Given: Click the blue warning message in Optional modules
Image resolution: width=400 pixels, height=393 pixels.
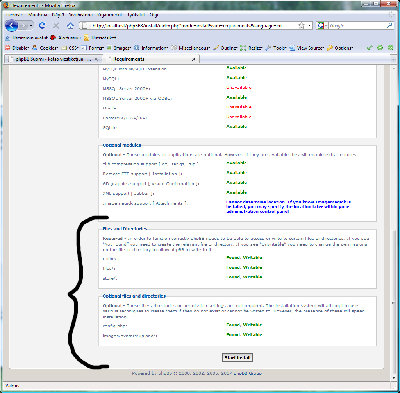Looking at the screenshot, I should pyautogui.click(x=288, y=207).
